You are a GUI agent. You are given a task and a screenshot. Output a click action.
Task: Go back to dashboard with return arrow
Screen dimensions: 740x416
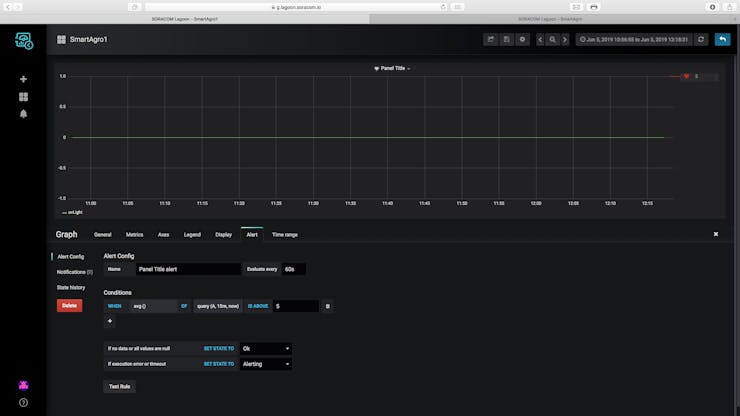point(723,40)
